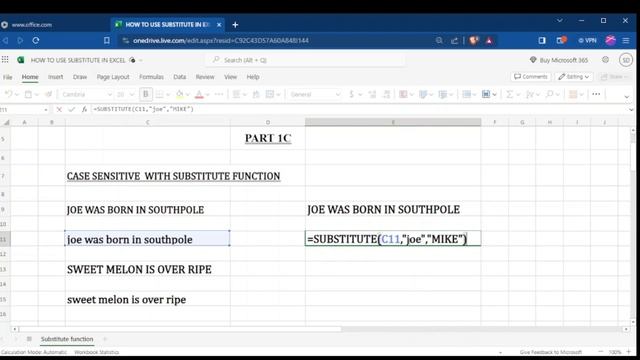Click the currency dollar format icon

tap(351, 94)
